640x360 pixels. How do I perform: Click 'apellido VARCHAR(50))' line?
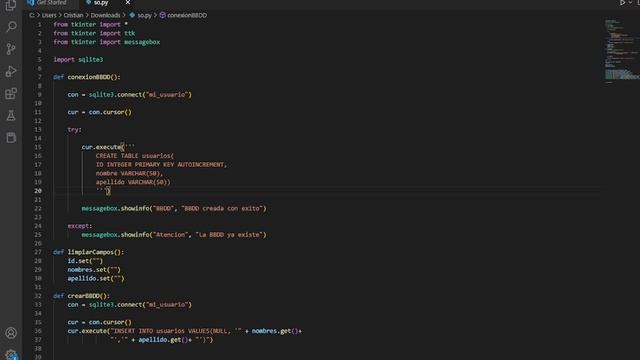click(133, 182)
